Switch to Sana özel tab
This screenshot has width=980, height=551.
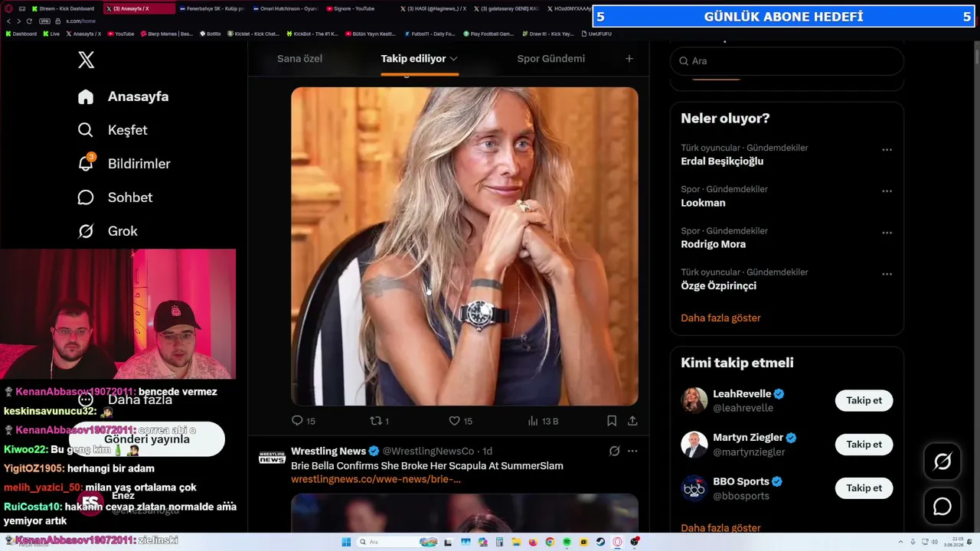[x=299, y=58]
